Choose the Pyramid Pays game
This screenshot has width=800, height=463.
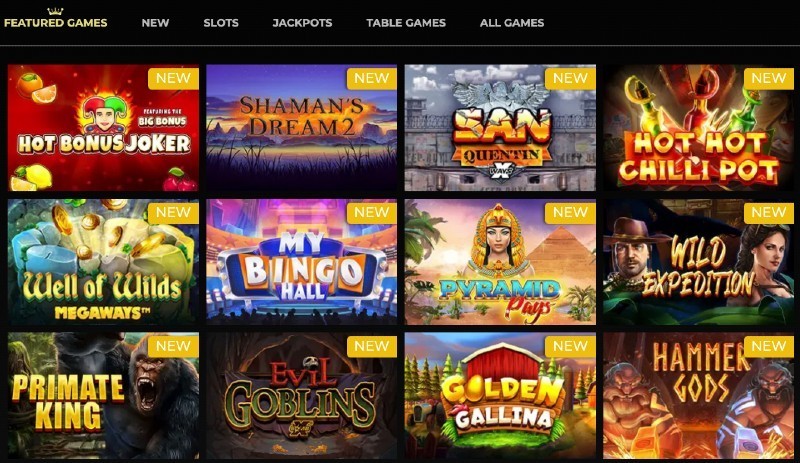coord(500,262)
